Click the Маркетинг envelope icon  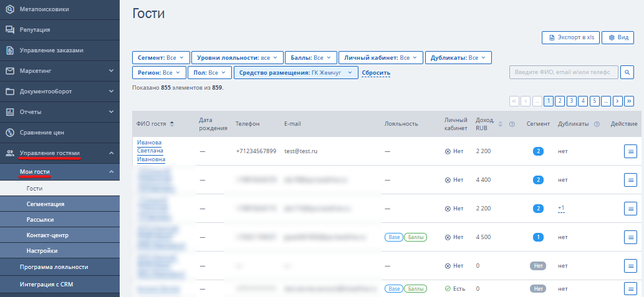[x=10, y=71]
